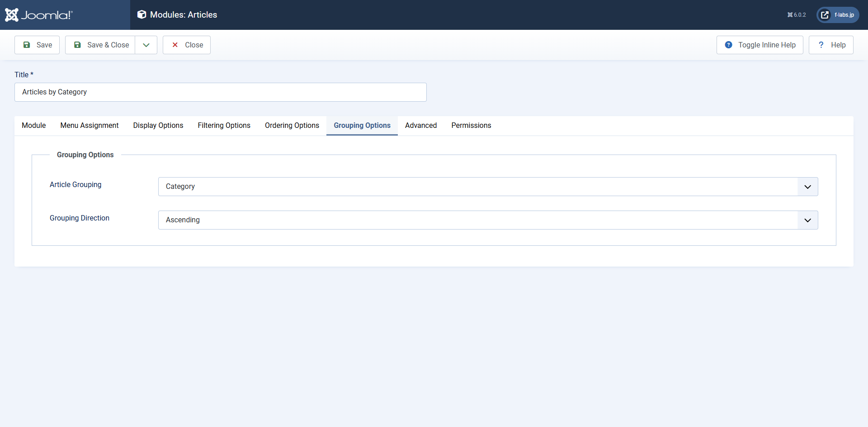Switch to the Permissions tab
The height and width of the screenshot is (427, 868).
click(471, 126)
